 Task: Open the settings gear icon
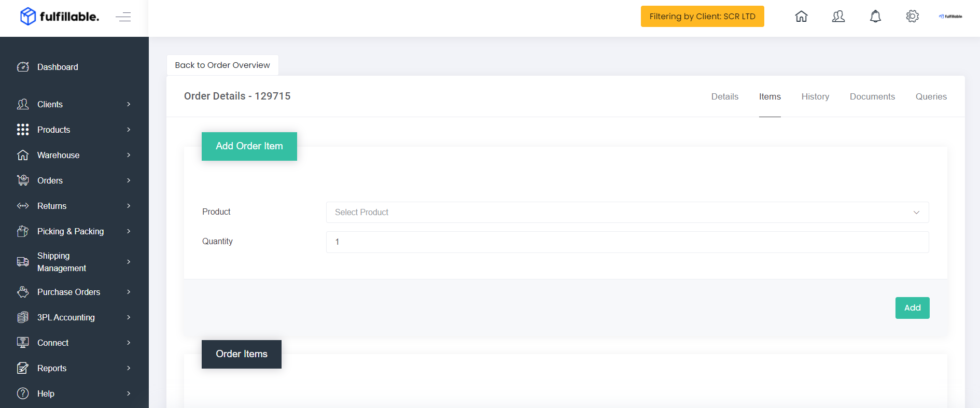(913, 17)
